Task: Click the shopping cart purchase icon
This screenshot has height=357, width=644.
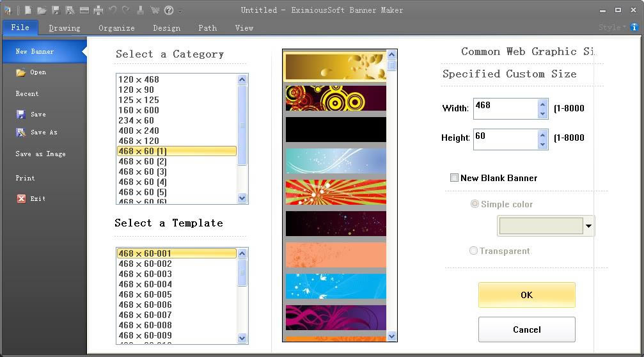Action: point(155,10)
